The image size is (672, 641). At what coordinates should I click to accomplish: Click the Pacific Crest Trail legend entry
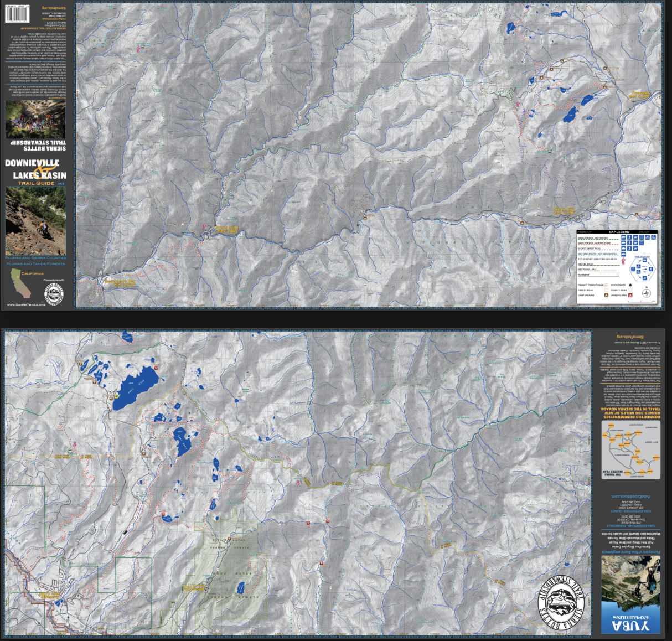(x=598, y=249)
